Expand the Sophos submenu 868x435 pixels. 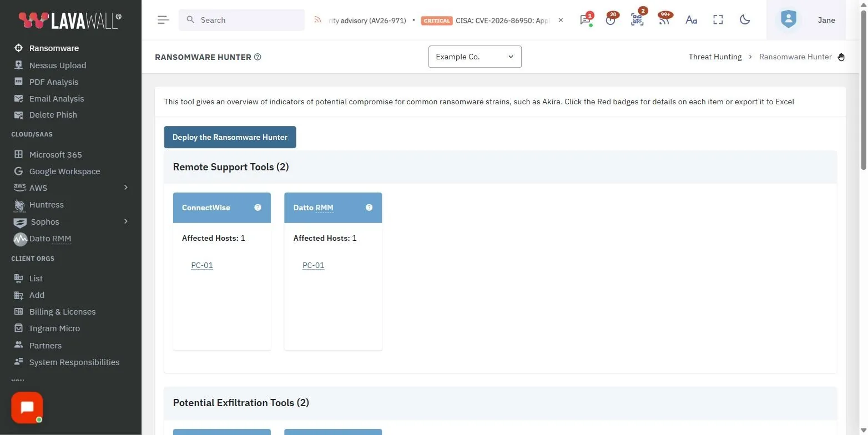click(x=125, y=221)
